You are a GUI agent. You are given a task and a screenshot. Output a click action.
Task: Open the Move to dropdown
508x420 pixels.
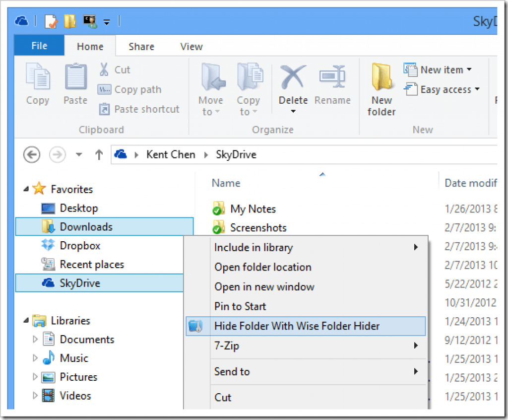(211, 89)
